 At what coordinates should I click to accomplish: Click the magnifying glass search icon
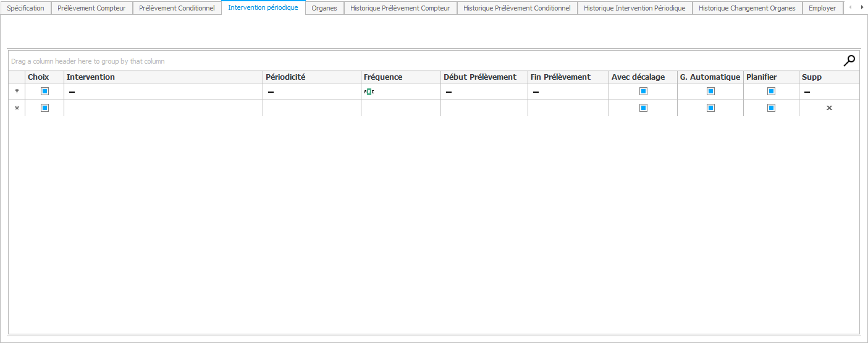click(x=849, y=61)
